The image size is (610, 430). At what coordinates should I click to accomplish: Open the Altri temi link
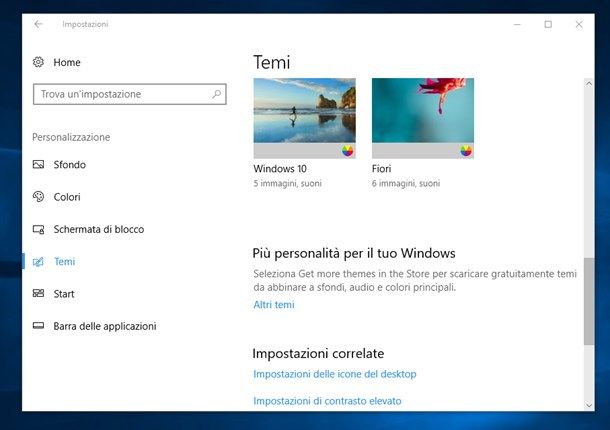274,305
